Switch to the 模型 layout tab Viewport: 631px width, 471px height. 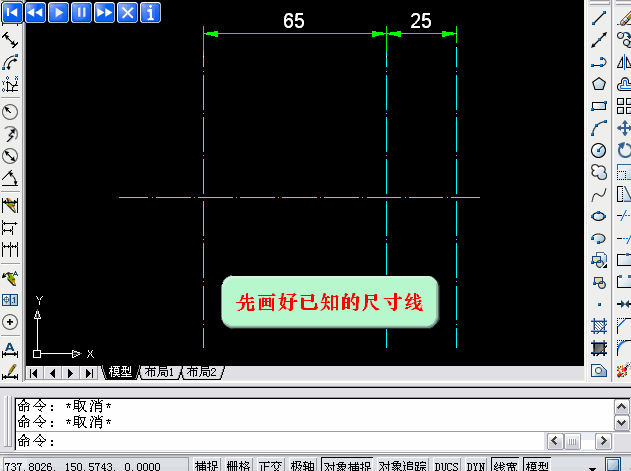pyautogui.click(x=120, y=372)
